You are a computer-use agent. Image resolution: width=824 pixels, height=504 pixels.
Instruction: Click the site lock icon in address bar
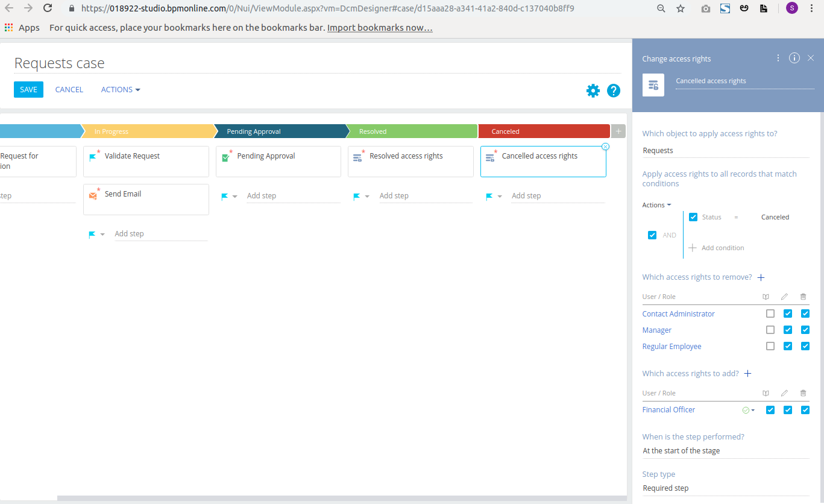pyautogui.click(x=72, y=8)
